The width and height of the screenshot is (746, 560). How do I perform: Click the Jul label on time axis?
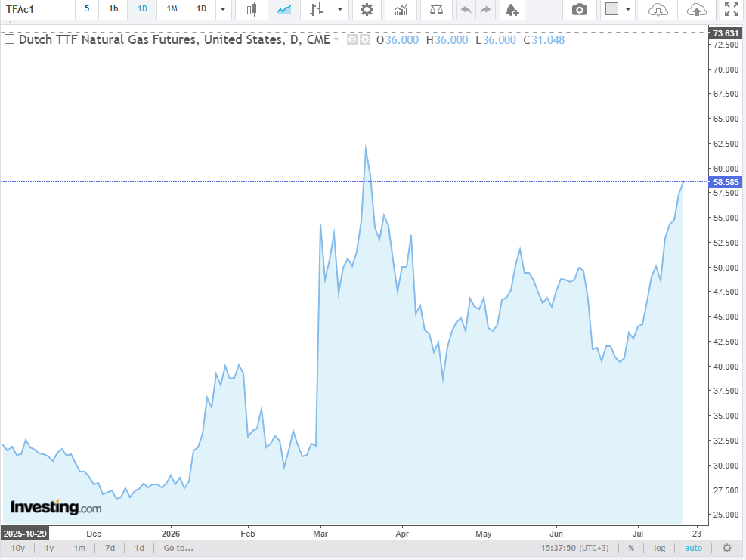coord(637,534)
